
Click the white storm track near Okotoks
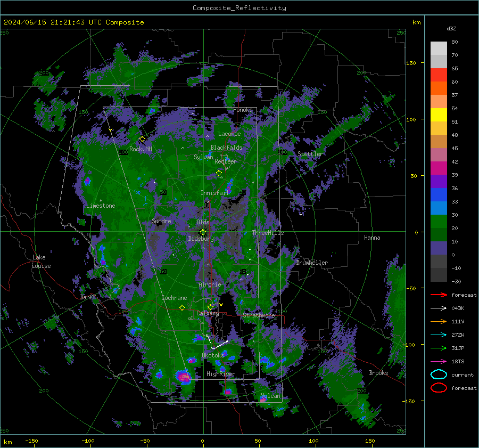point(216,342)
